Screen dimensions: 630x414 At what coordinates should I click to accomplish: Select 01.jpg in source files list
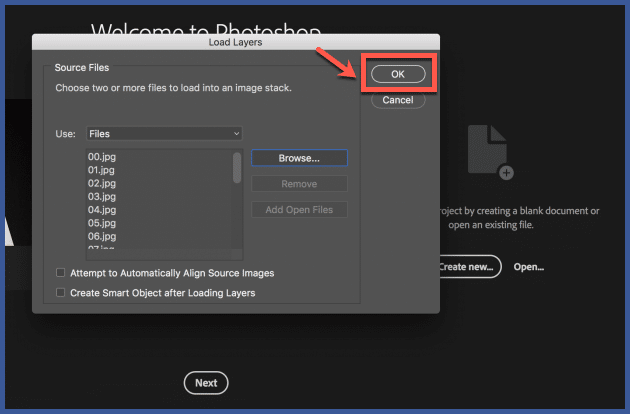click(x=101, y=170)
